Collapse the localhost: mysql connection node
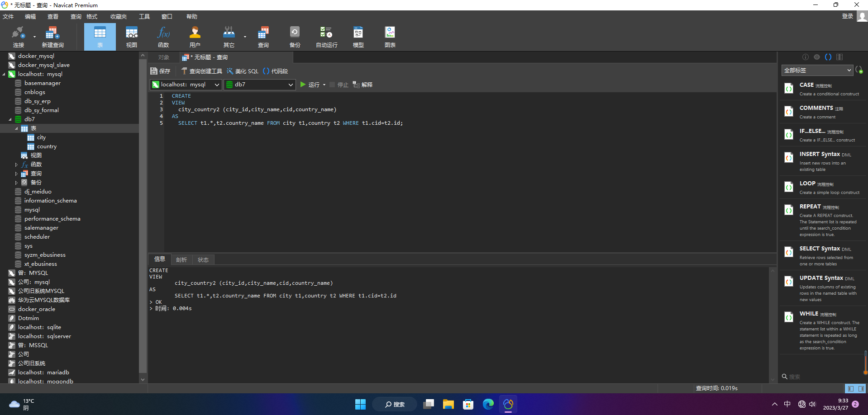868x415 pixels. [x=4, y=74]
